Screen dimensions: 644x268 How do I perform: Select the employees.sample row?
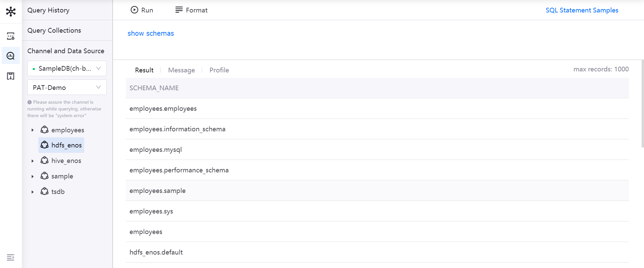point(377,191)
